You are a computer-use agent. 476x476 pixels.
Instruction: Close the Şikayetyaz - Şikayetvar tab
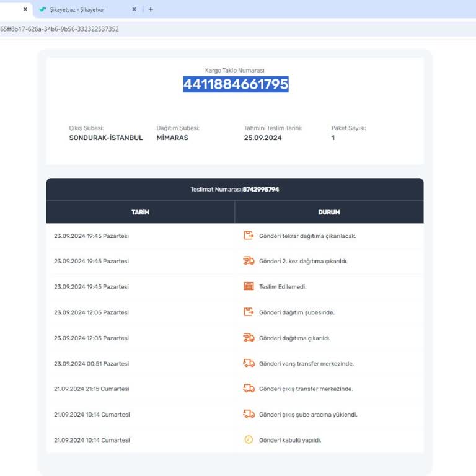pos(134,9)
